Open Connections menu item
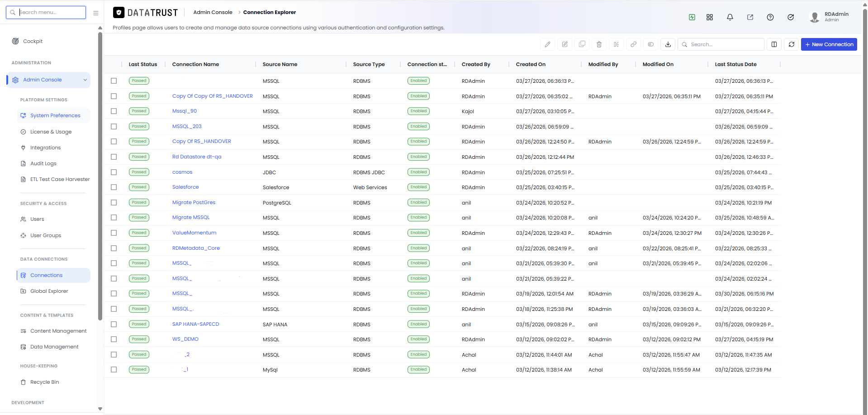 (x=54, y=275)
